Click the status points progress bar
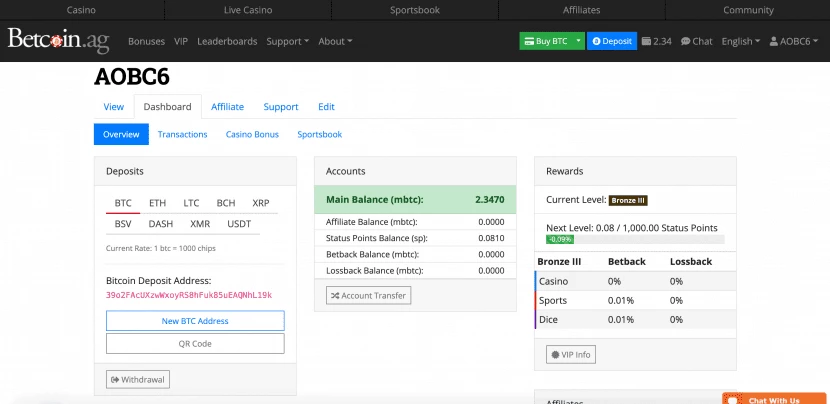The width and height of the screenshot is (830, 404). [x=635, y=239]
